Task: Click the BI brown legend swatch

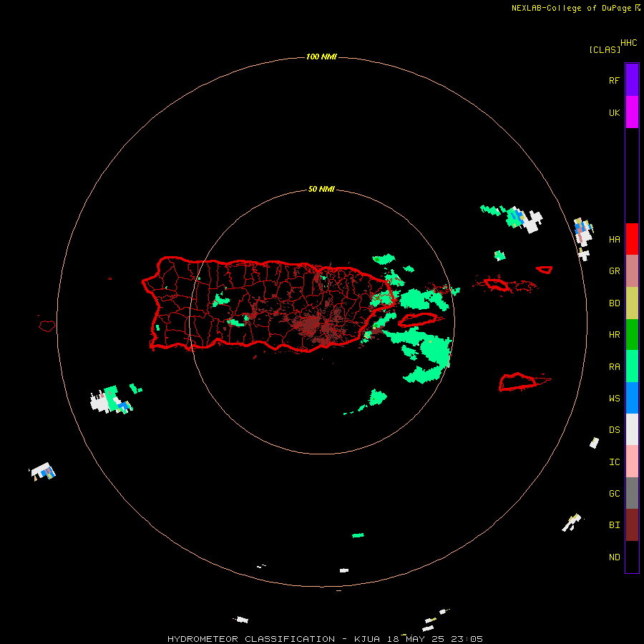Action: (632, 525)
